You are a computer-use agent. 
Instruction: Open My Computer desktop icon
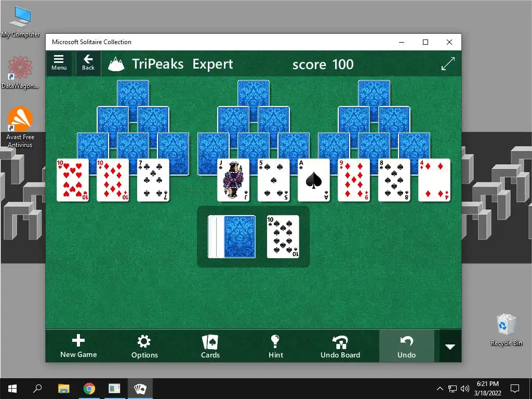coord(20,22)
